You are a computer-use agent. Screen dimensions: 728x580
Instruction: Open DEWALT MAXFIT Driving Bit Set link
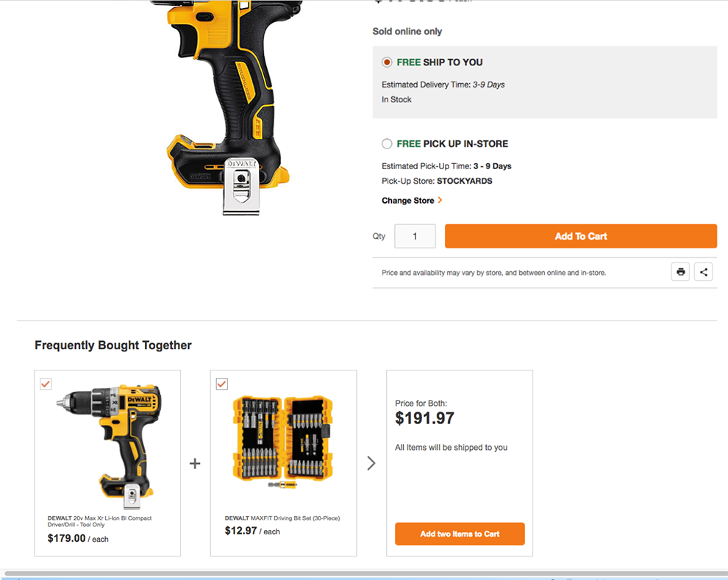pyautogui.click(x=282, y=518)
